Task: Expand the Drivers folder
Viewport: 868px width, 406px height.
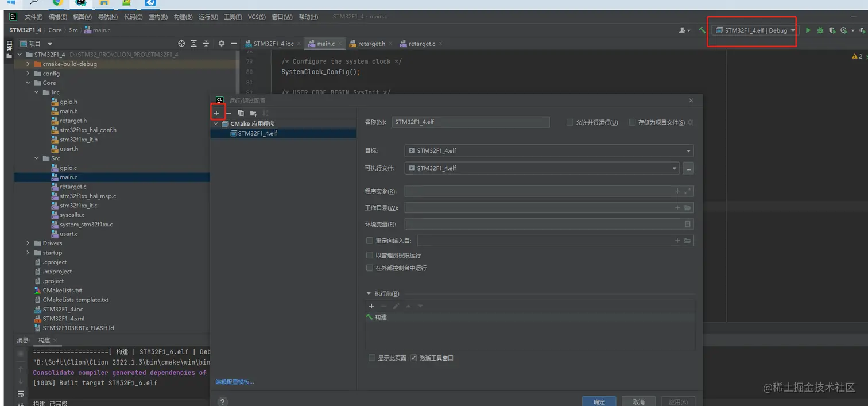Action: (x=28, y=243)
